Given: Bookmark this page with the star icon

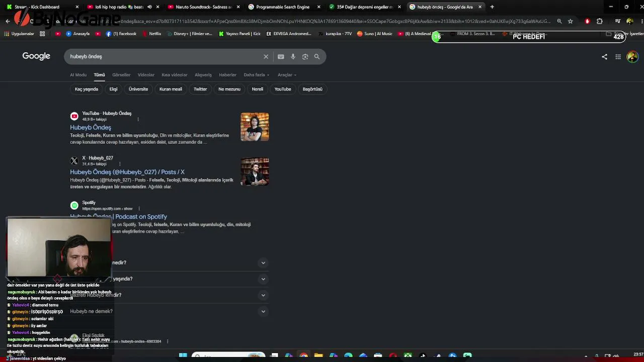Looking at the screenshot, I should (x=570, y=21).
